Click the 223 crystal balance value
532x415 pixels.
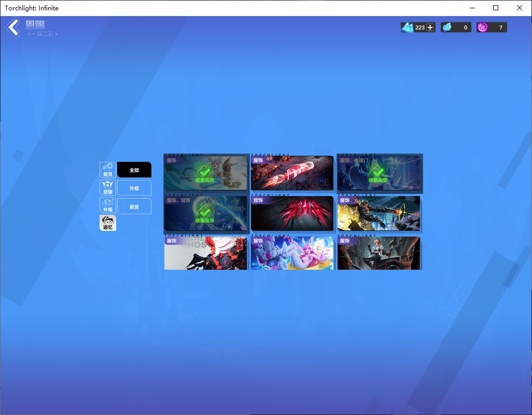click(x=419, y=27)
